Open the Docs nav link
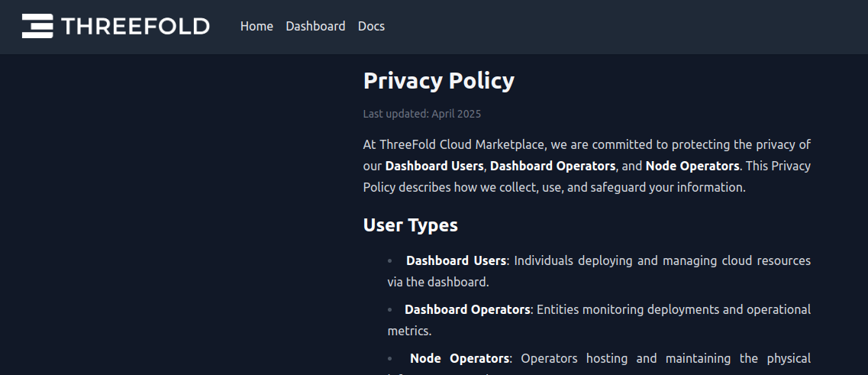Image resolution: width=868 pixels, height=375 pixels. 371,27
